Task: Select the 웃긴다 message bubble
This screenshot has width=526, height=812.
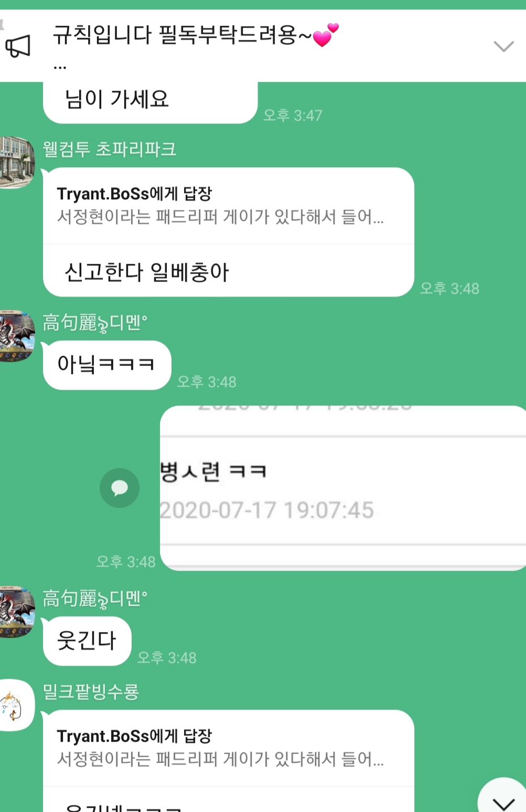Action: pyautogui.click(x=87, y=641)
